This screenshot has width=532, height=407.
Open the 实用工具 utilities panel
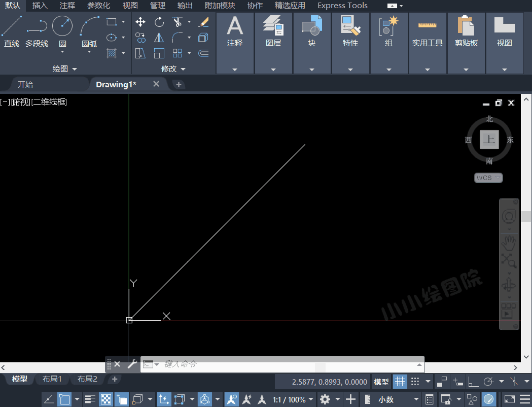coord(428,43)
